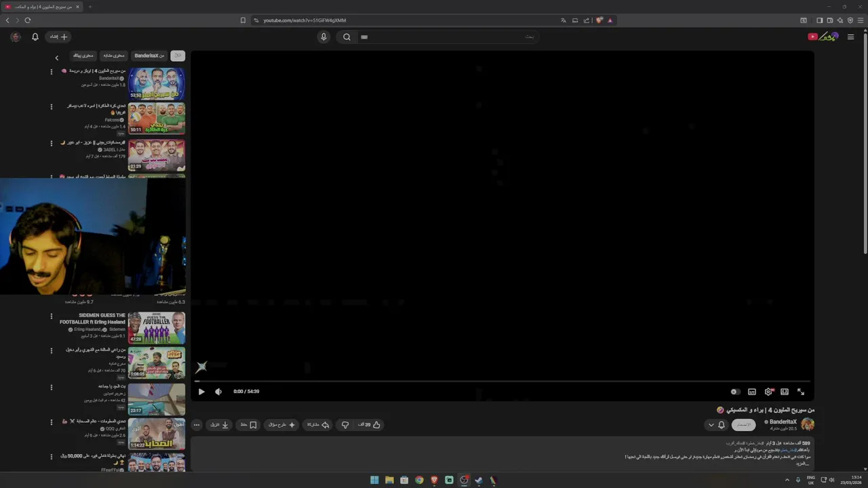Open options menu for the Sidemen video
The width and height of the screenshot is (868, 488).
pos(51,316)
